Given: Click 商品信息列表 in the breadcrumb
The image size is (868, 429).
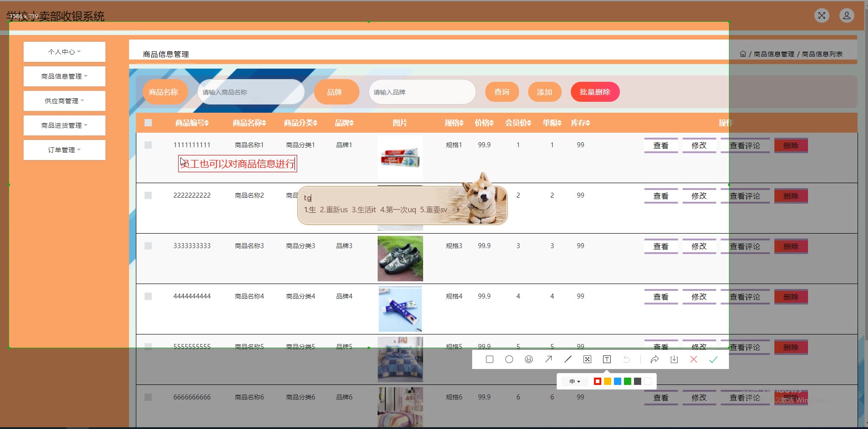Looking at the screenshot, I should (x=822, y=54).
